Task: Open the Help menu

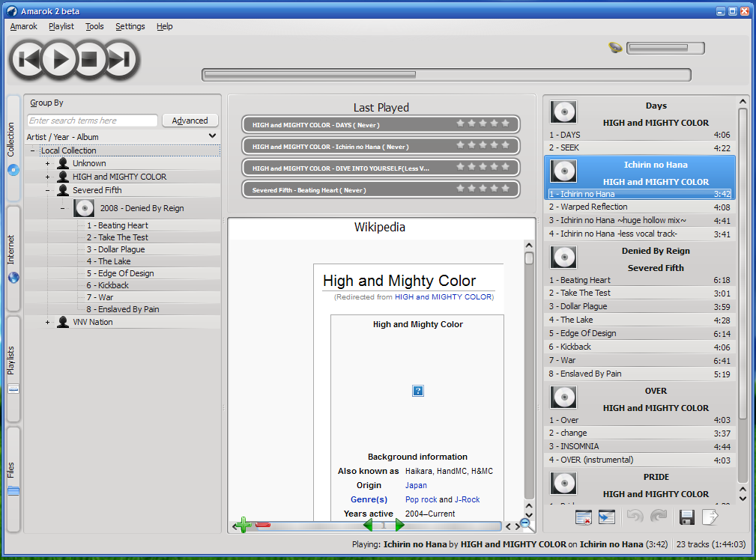Action: click(x=164, y=26)
